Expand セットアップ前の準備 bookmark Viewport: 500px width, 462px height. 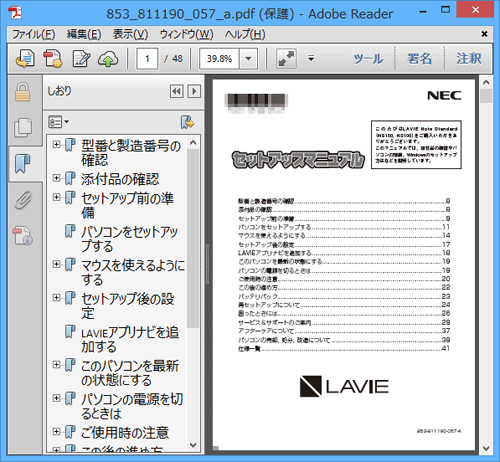56,197
